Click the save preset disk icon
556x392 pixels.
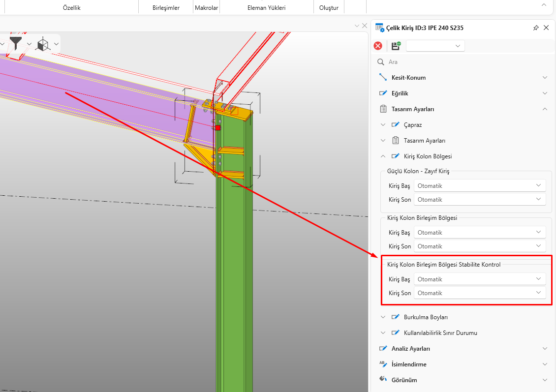[x=396, y=46]
